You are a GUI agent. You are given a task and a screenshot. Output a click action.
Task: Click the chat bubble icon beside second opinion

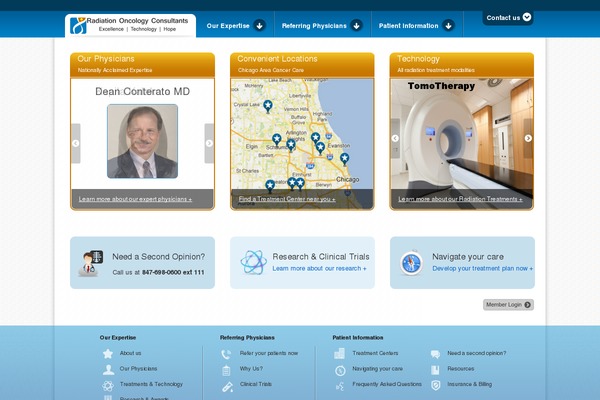click(x=435, y=354)
